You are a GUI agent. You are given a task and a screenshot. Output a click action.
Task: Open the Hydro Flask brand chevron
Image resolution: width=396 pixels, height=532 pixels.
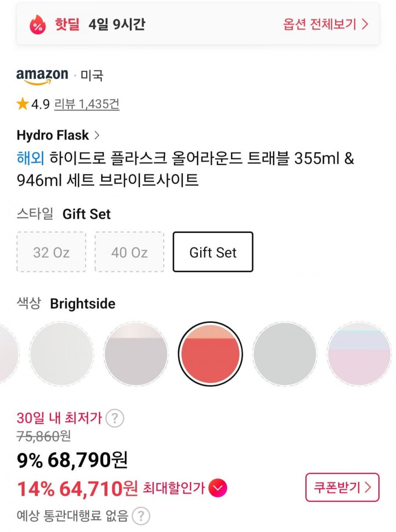point(97,135)
